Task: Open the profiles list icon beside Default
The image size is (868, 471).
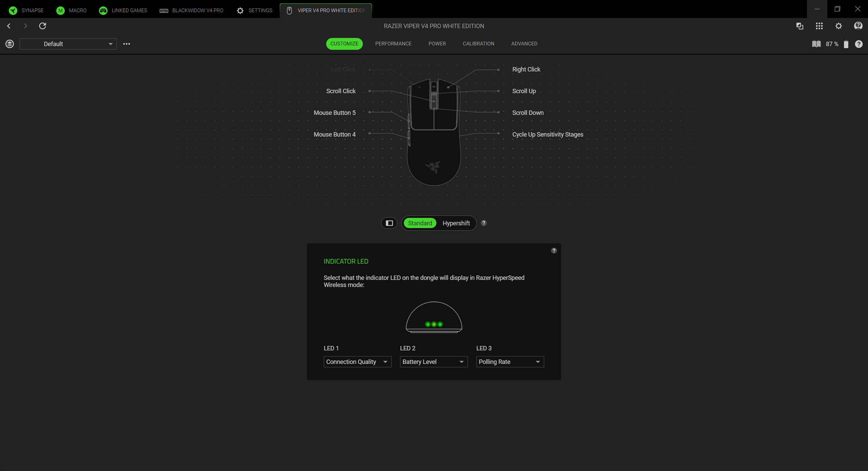Action: [9, 44]
